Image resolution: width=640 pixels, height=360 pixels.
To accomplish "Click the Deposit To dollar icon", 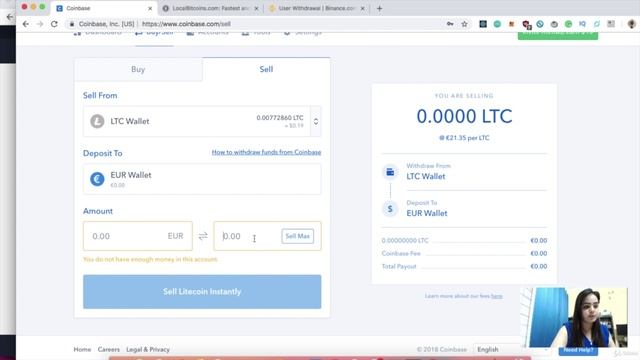I will click(x=390, y=209).
